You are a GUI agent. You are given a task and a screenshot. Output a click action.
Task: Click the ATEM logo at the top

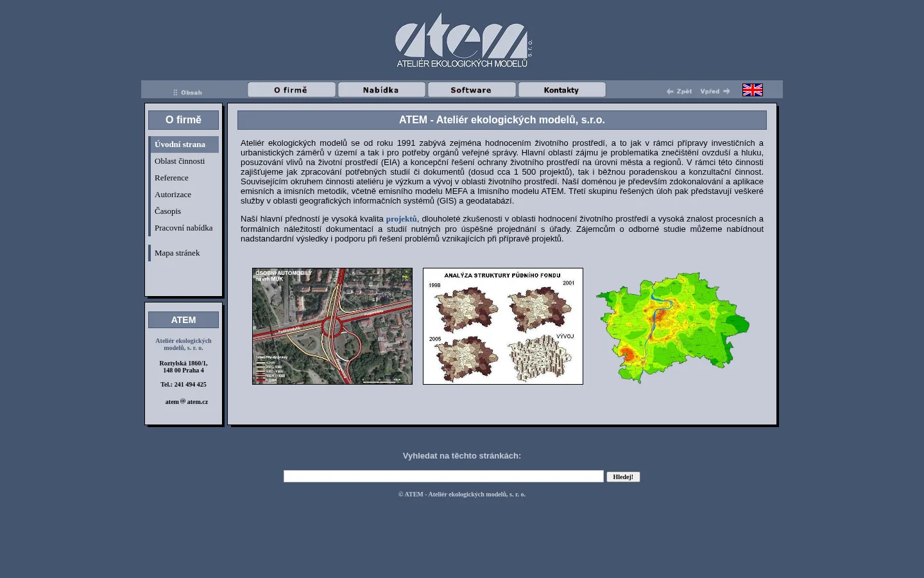(463, 40)
